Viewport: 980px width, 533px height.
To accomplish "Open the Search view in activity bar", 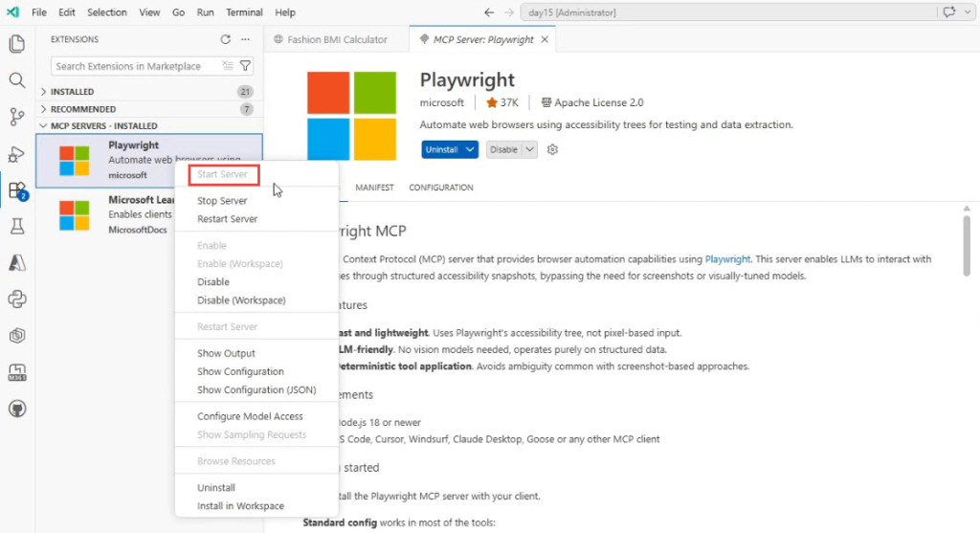I will pos(17,80).
